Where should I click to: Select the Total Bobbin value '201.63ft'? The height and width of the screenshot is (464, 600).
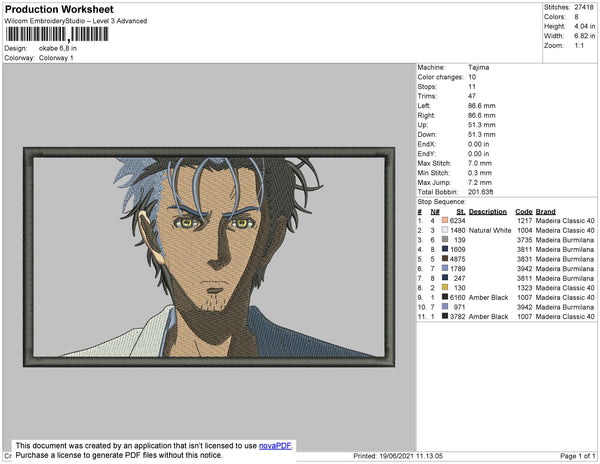[x=480, y=192]
